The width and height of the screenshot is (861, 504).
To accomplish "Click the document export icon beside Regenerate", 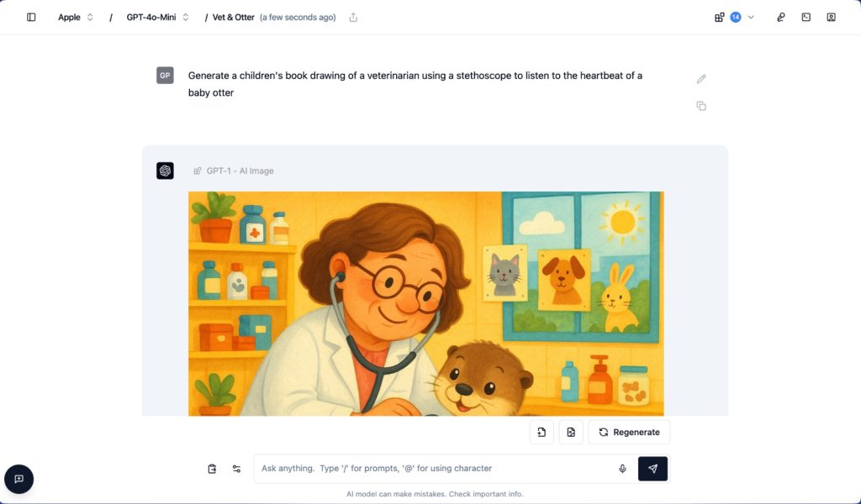I will click(x=541, y=432).
